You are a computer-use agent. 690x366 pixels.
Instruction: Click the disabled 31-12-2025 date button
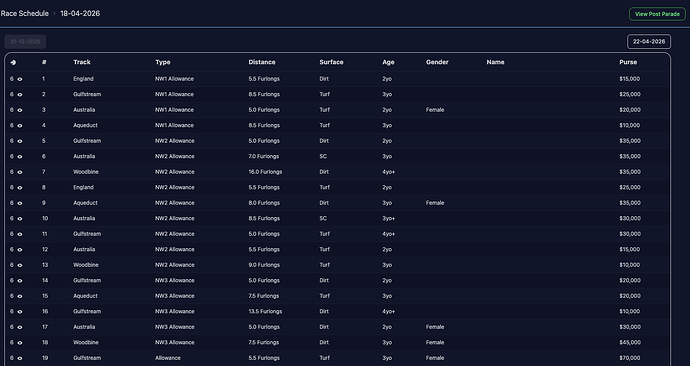[25, 41]
